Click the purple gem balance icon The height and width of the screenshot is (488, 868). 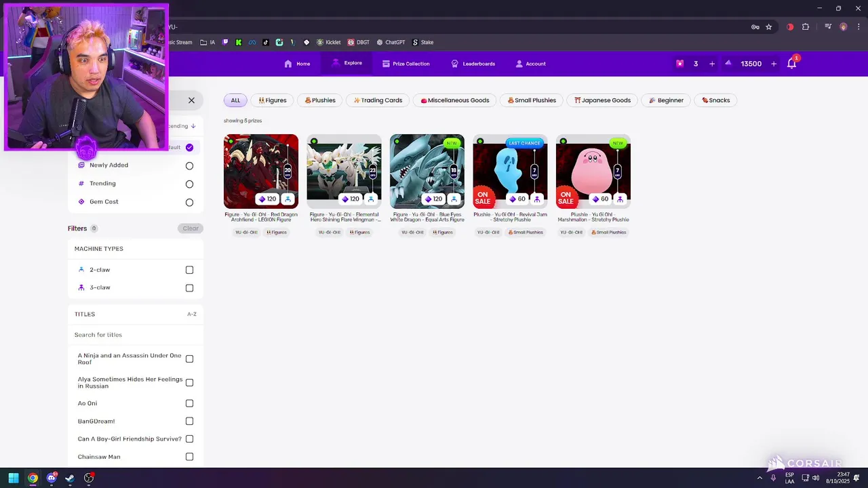[728, 63]
